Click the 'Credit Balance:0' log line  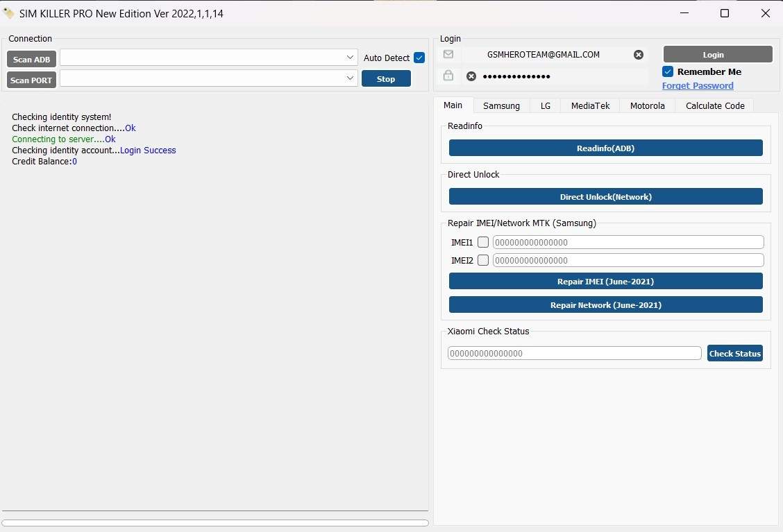pos(44,161)
